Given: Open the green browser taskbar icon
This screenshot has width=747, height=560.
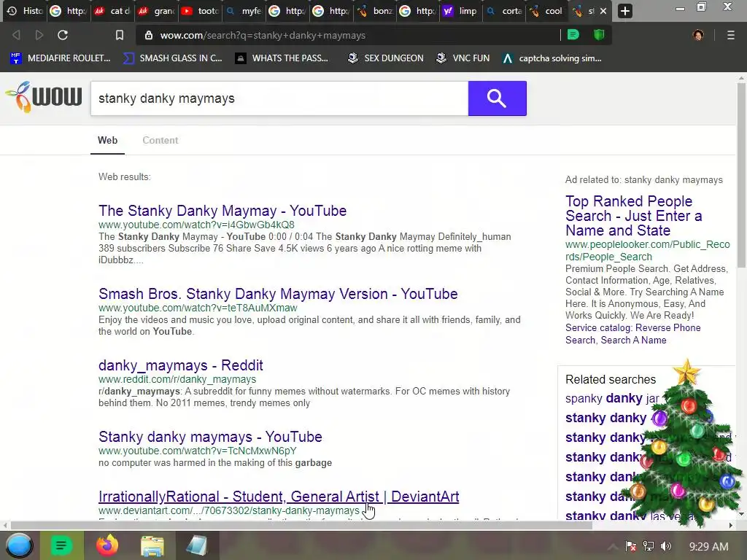Looking at the screenshot, I should pos(61,545).
